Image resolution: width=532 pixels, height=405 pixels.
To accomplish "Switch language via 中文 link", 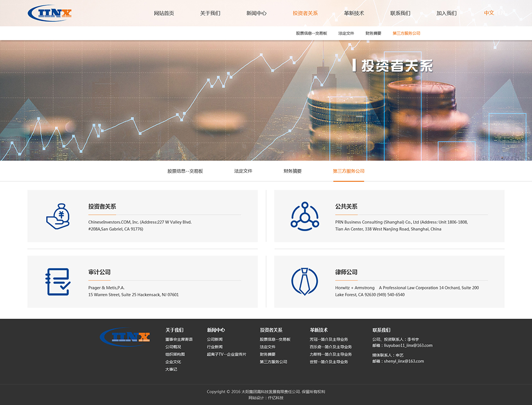I will (x=489, y=13).
